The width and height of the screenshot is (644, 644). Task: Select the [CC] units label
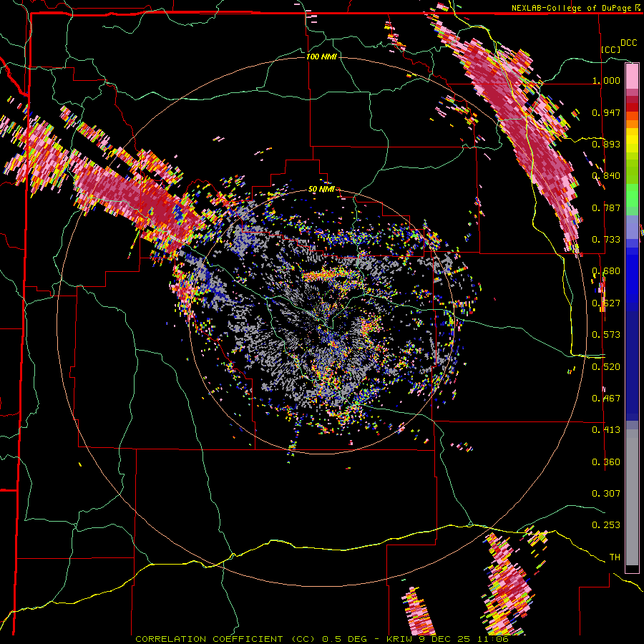coord(610,49)
